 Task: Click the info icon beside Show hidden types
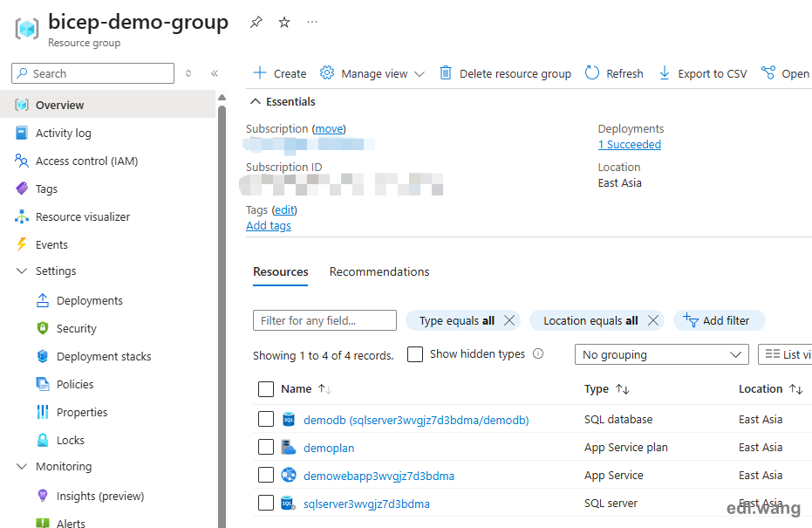(538, 354)
